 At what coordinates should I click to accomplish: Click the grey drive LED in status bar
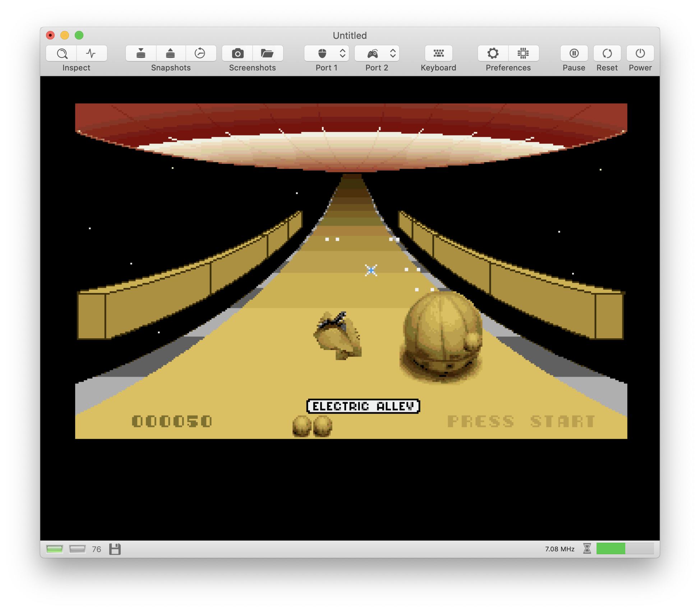[77, 549]
